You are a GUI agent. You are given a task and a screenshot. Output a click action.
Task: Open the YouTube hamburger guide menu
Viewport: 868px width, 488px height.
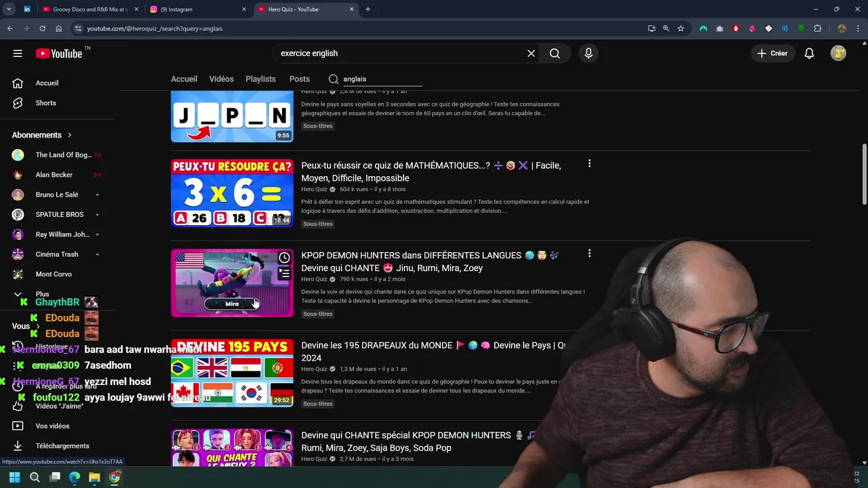18,54
